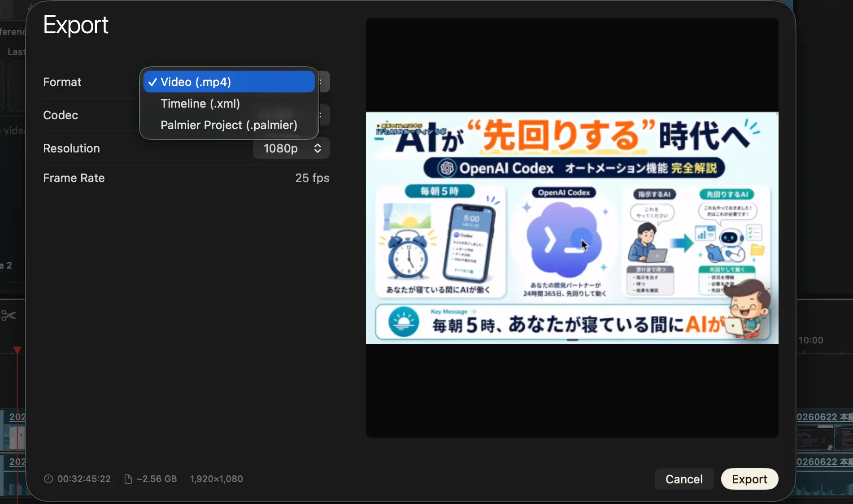The image size is (853, 504).
Task: Click the export video preview thumbnail
Action: point(572,228)
